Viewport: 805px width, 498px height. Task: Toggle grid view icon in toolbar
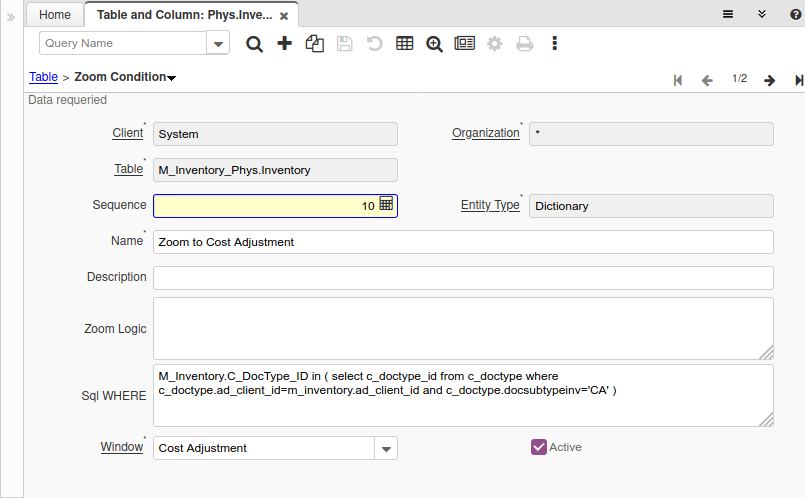click(x=404, y=43)
